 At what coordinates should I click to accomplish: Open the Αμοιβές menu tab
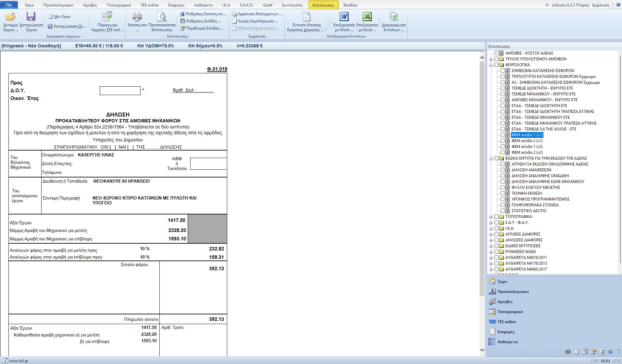[90, 5]
